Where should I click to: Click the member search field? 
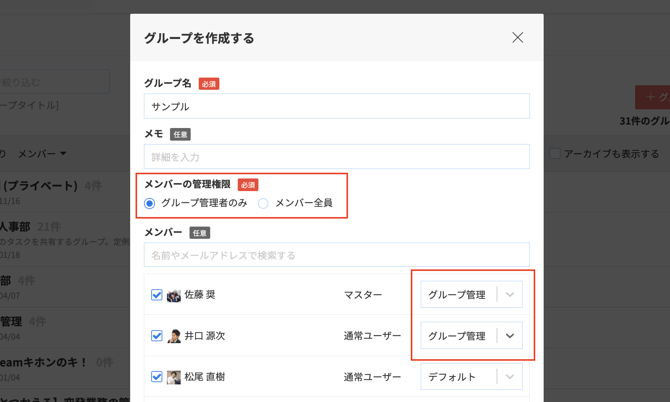click(x=336, y=255)
